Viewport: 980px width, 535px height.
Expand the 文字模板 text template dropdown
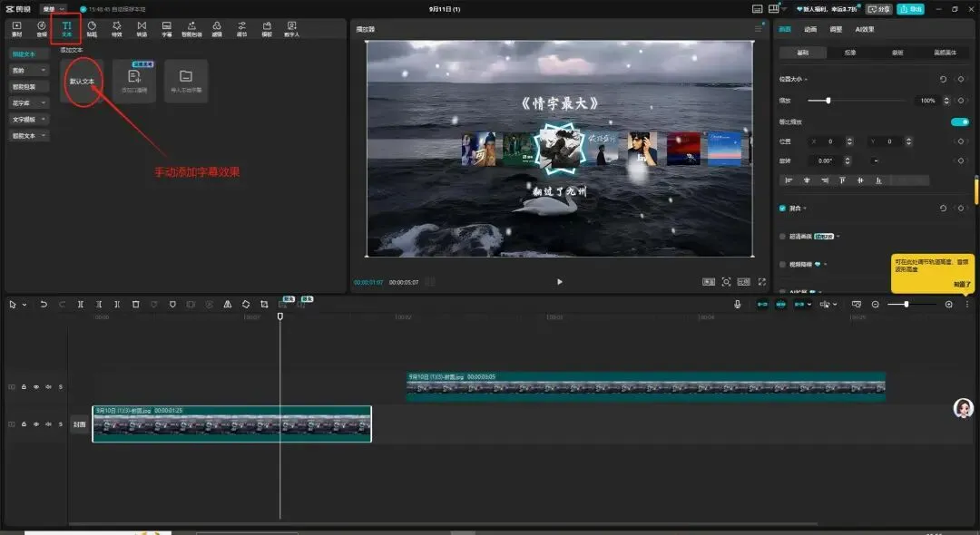pos(29,119)
